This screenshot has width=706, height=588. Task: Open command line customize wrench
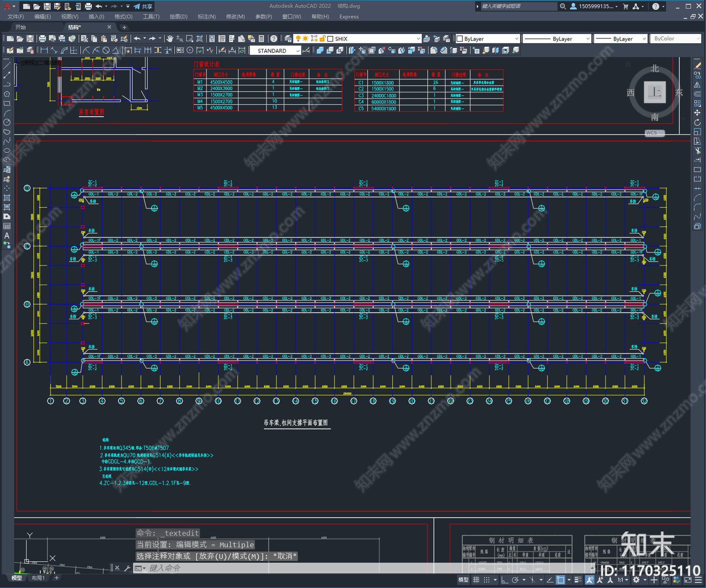tap(127, 568)
